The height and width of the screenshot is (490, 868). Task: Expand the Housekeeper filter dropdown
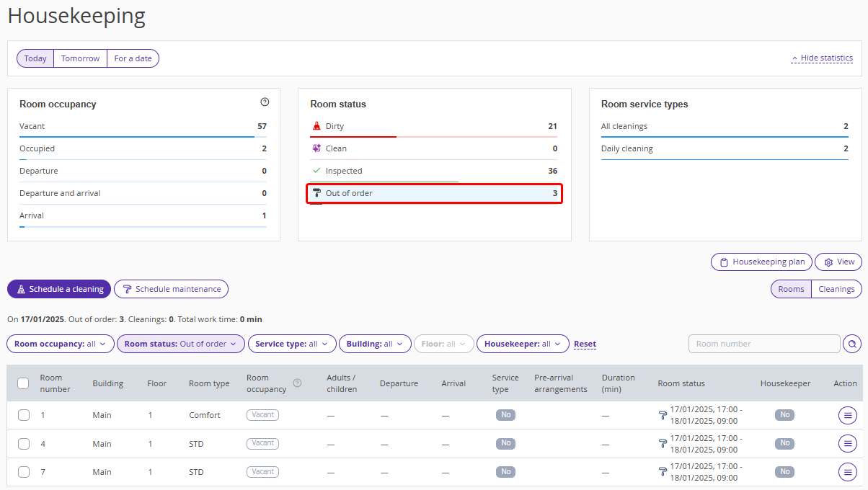522,344
